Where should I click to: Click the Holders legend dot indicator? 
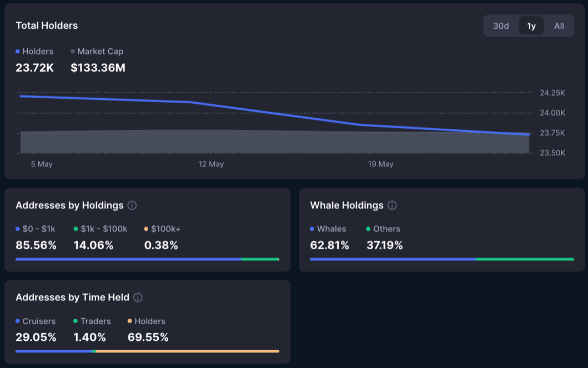(x=17, y=51)
